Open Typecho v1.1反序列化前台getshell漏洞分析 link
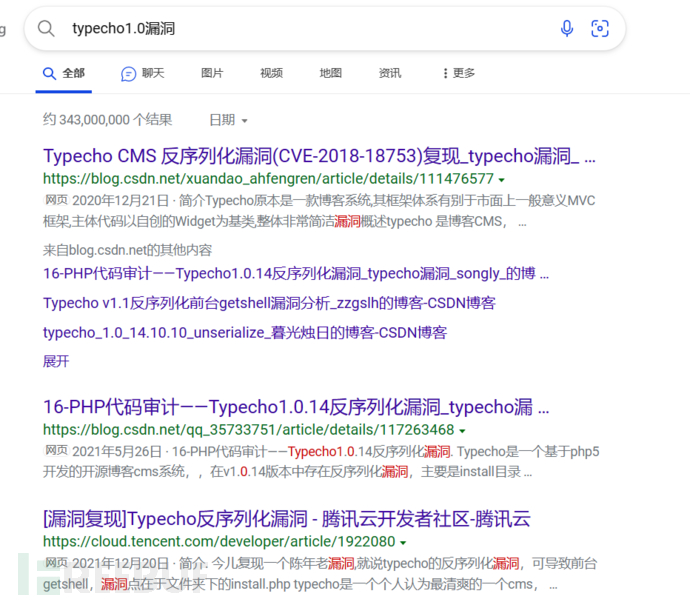This screenshot has width=690, height=602. coord(269,303)
